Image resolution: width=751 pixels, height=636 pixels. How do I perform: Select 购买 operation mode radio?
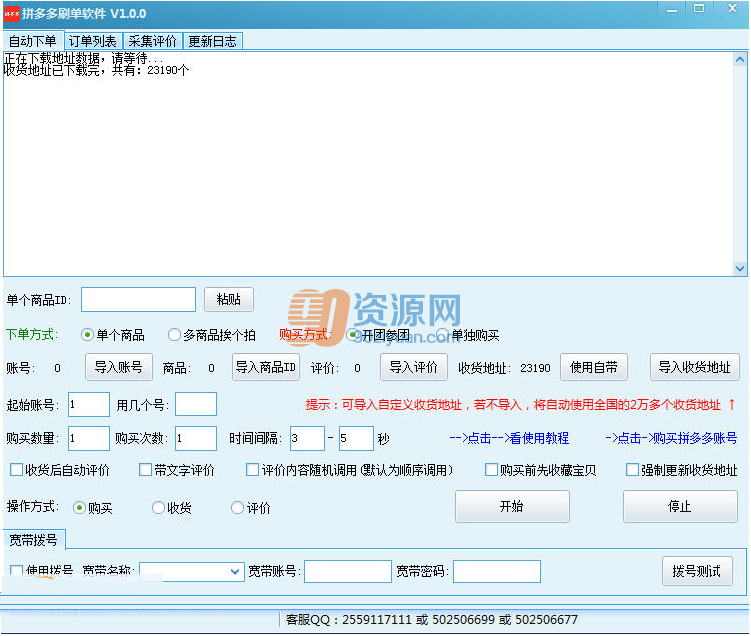coord(79,508)
